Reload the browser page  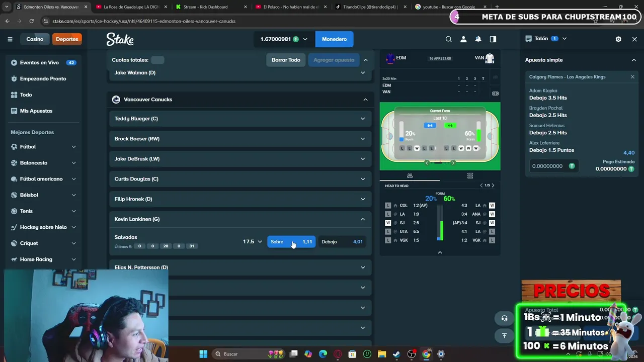[31, 21]
